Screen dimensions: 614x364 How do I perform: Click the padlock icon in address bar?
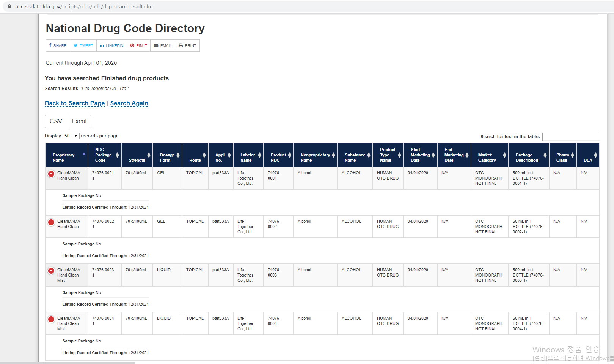tap(9, 6)
